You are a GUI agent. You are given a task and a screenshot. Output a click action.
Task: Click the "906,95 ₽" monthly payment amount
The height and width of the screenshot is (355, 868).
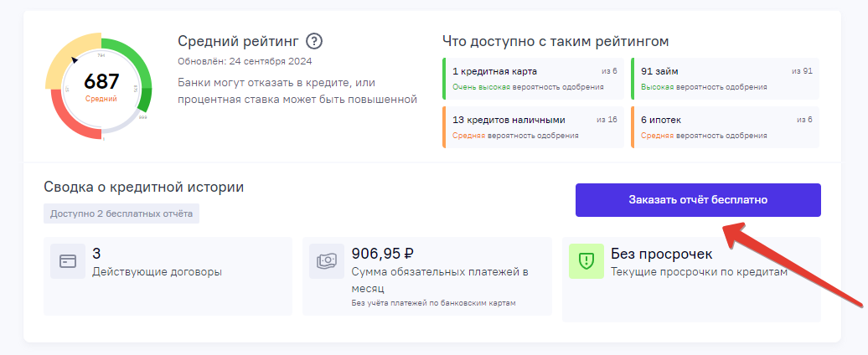(x=383, y=254)
